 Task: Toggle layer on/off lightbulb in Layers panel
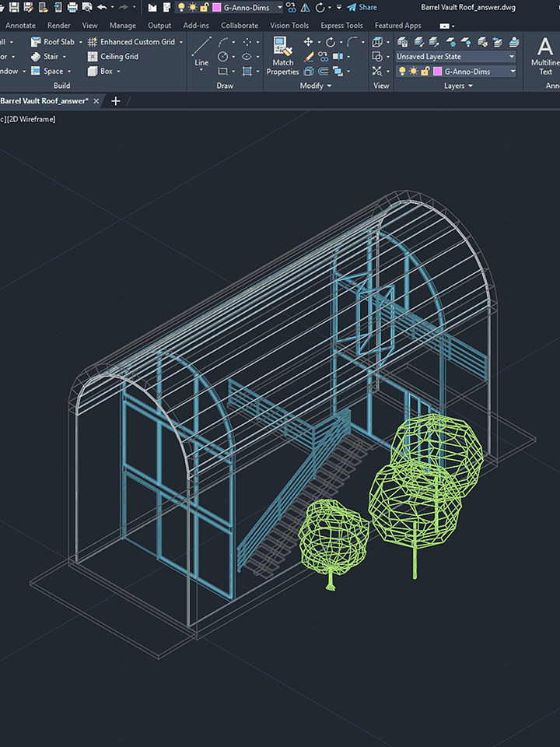402,72
